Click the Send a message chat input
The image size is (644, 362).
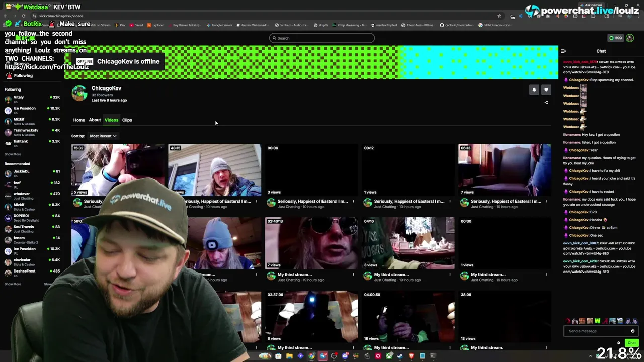point(601,331)
